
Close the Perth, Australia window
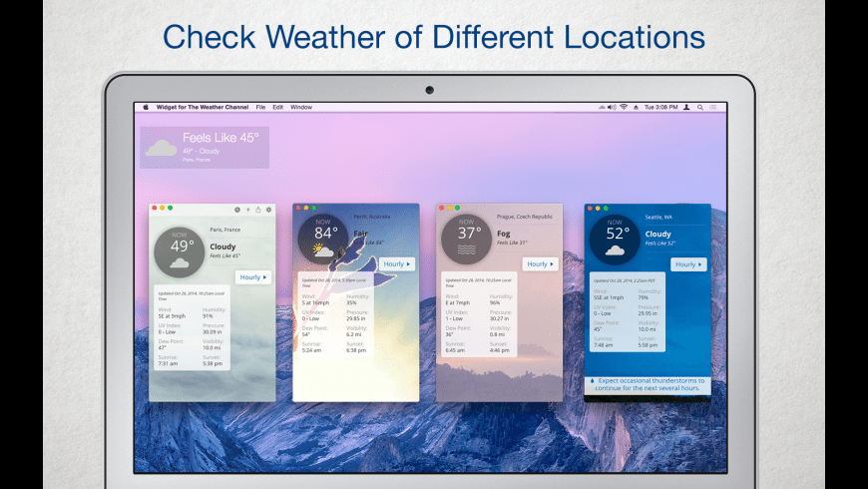pos(298,209)
